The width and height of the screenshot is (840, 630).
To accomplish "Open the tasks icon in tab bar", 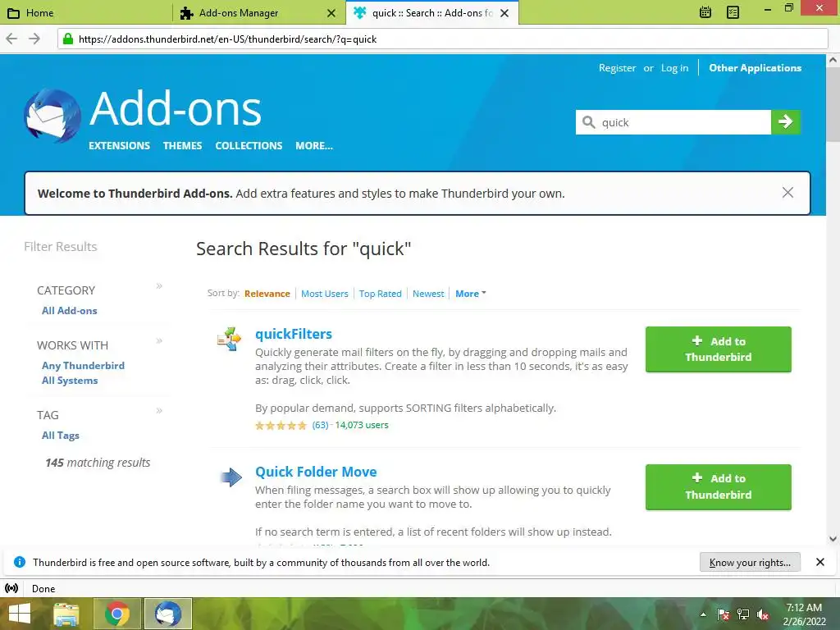I will click(x=733, y=12).
